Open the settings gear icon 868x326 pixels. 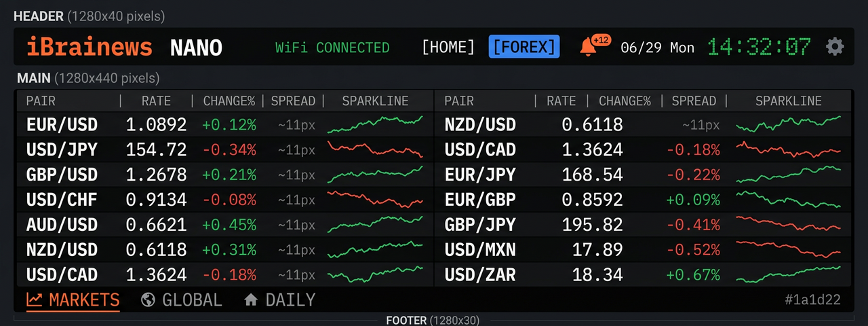tap(835, 47)
